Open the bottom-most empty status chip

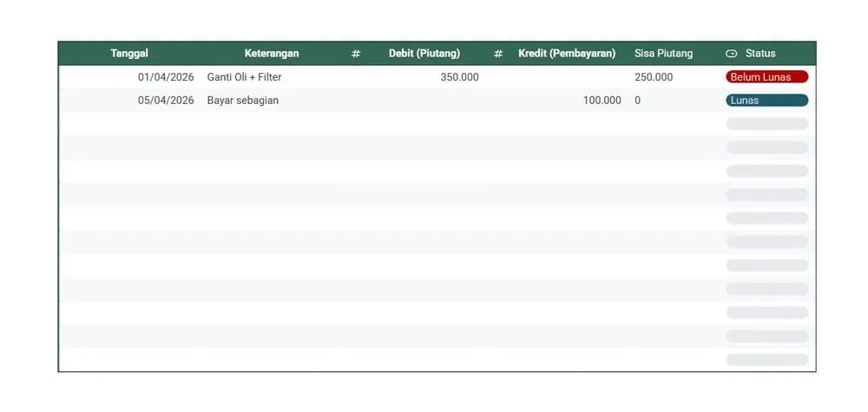tap(766, 359)
